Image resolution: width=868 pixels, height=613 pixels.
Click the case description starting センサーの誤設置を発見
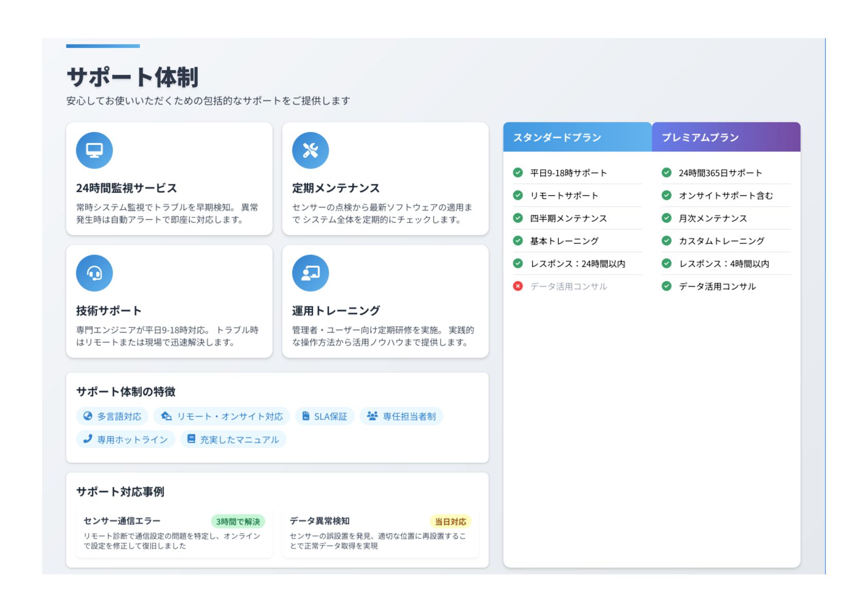click(x=378, y=541)
